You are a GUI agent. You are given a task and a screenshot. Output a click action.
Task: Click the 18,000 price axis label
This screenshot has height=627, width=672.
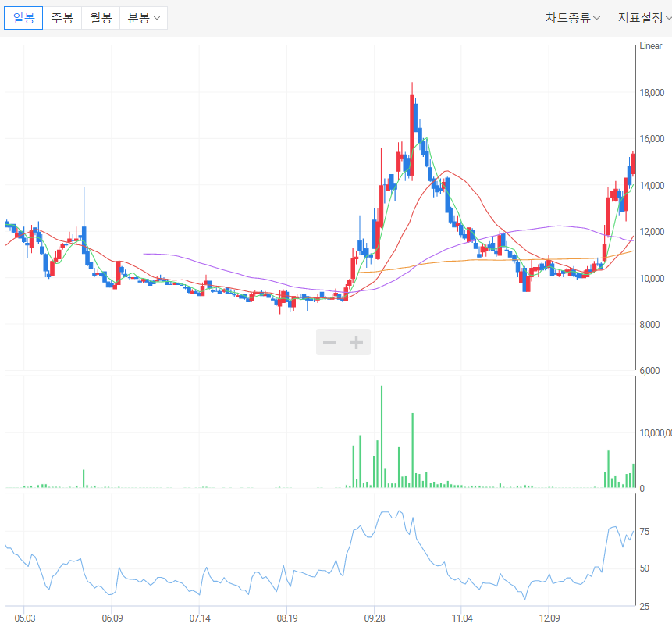[x=652, y=93]
